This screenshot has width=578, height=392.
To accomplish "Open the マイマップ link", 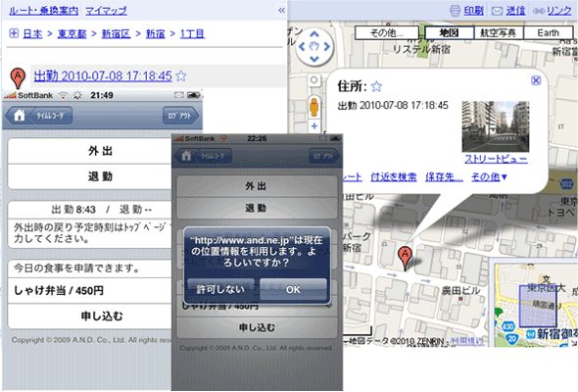I will [x=106, y=11].
